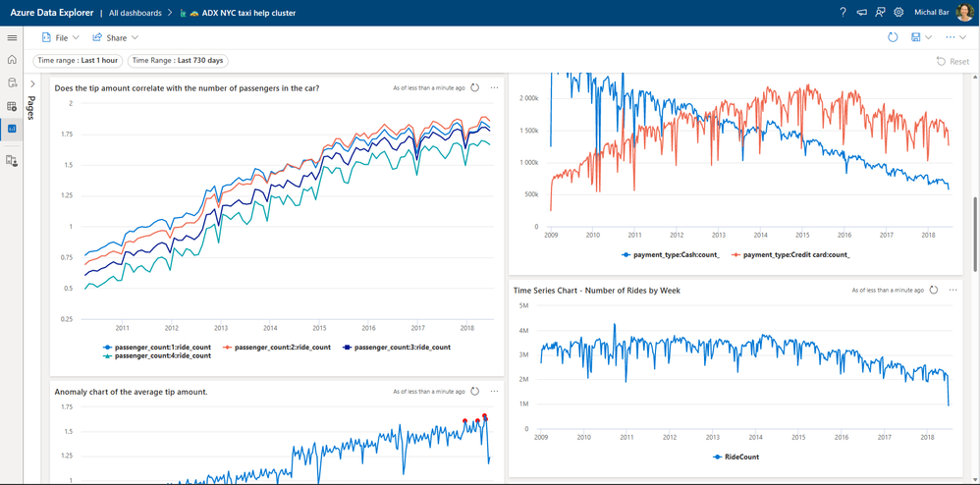Toggle RideCount legend series visibility

(x=735, y=457)
